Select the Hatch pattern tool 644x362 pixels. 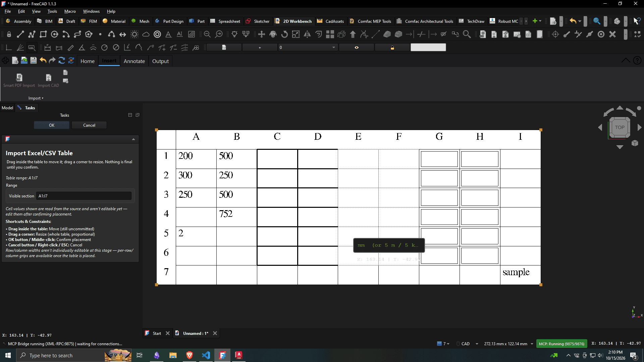[x=192, y=34]
